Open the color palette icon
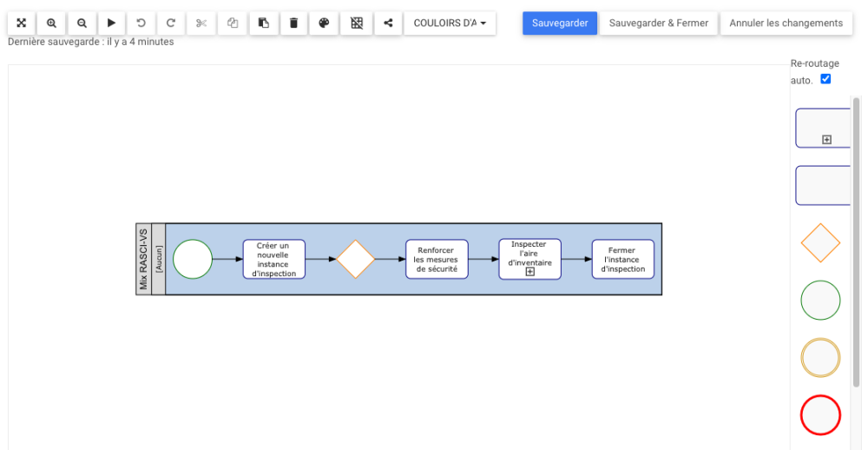The image size is (868, 450). 325,23
